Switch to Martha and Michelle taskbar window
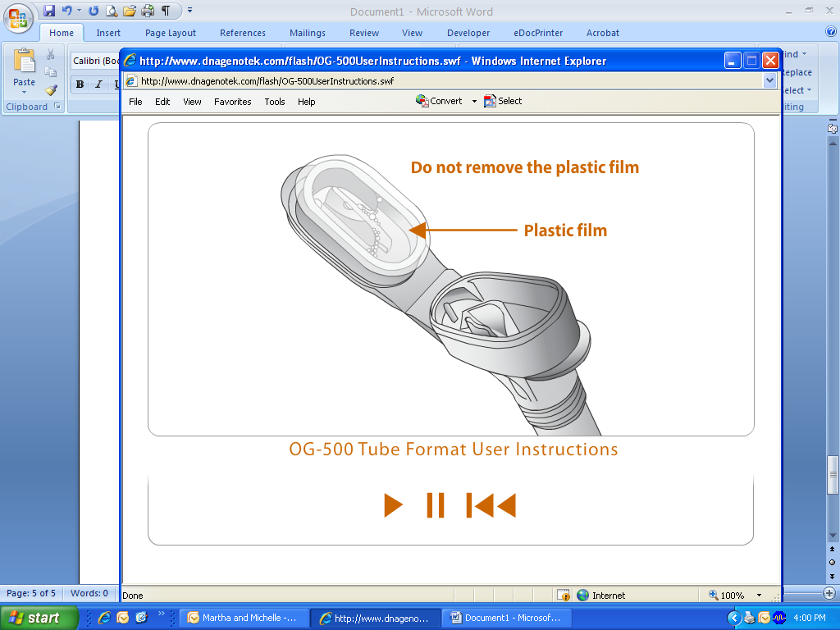Viewport: 840px width, 630px height. (244, 618)
